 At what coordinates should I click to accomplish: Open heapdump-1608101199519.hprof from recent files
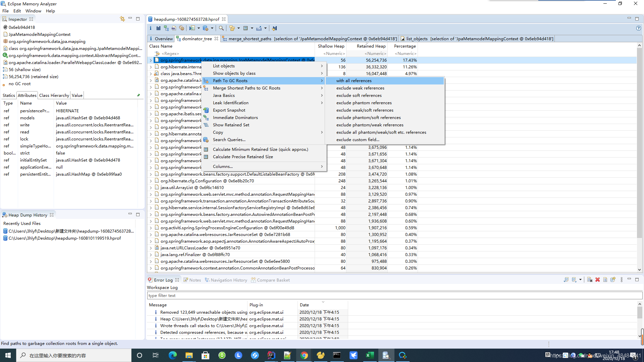(x=65, y=238)
